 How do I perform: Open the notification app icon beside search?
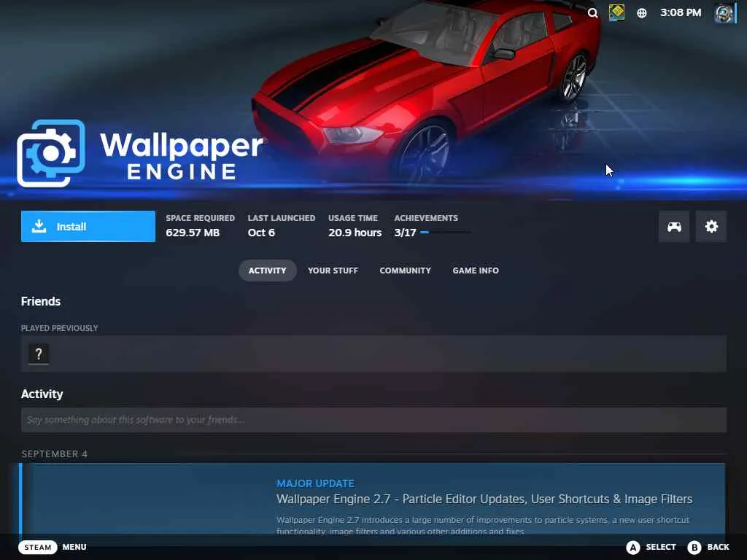[616, 12]
